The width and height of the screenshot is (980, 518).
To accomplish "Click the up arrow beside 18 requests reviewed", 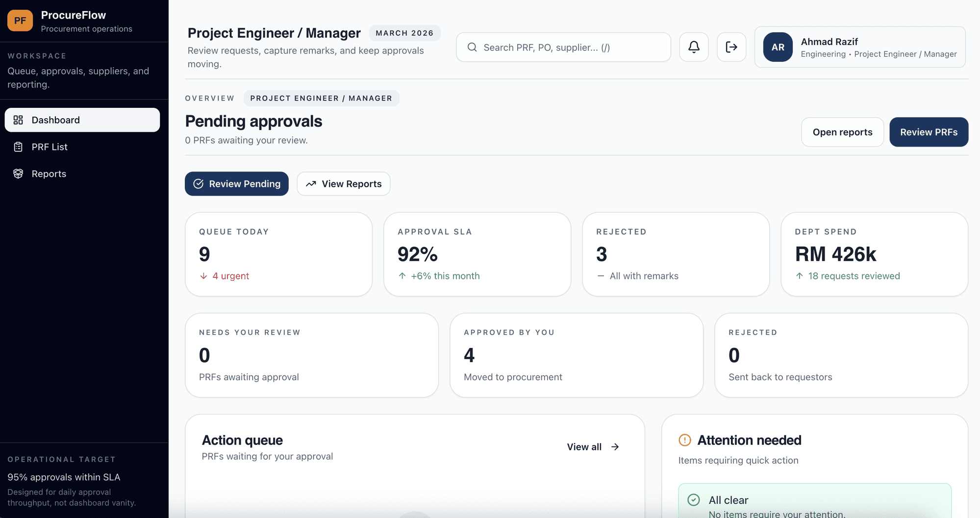I will pyautogui.click(x=800, y=276).
